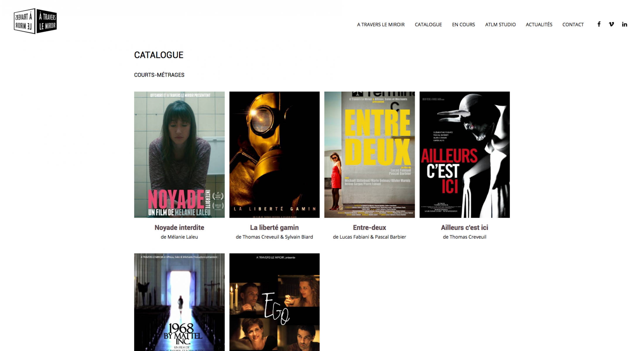Select 'de Lucas Fabiani & Pascal Barbier'
Image resolution: width=644 pixels, height=351 pixels.
[369, 237]
